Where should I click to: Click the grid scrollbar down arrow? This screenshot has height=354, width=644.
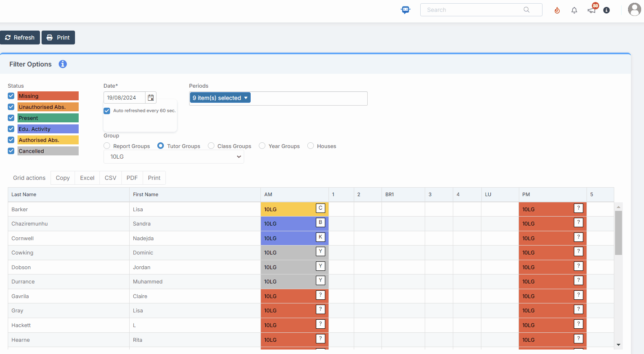[618, 345]
